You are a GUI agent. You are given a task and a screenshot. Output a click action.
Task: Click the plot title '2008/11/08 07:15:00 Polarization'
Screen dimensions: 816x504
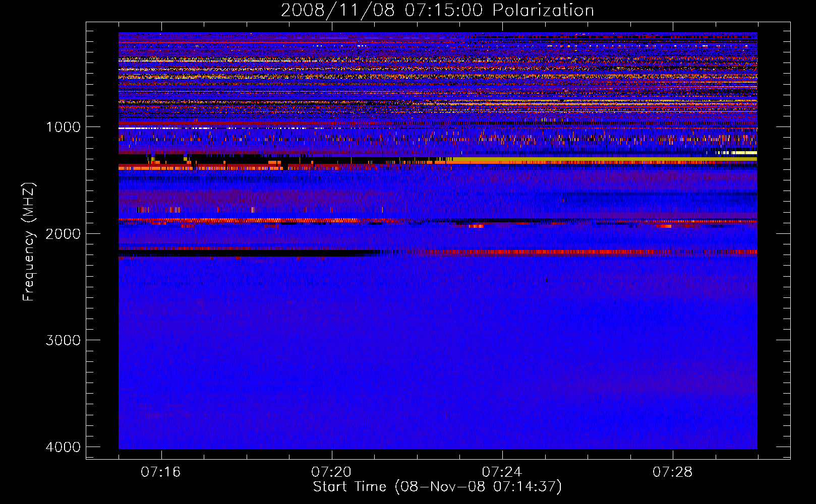click(x=437, y=10)
